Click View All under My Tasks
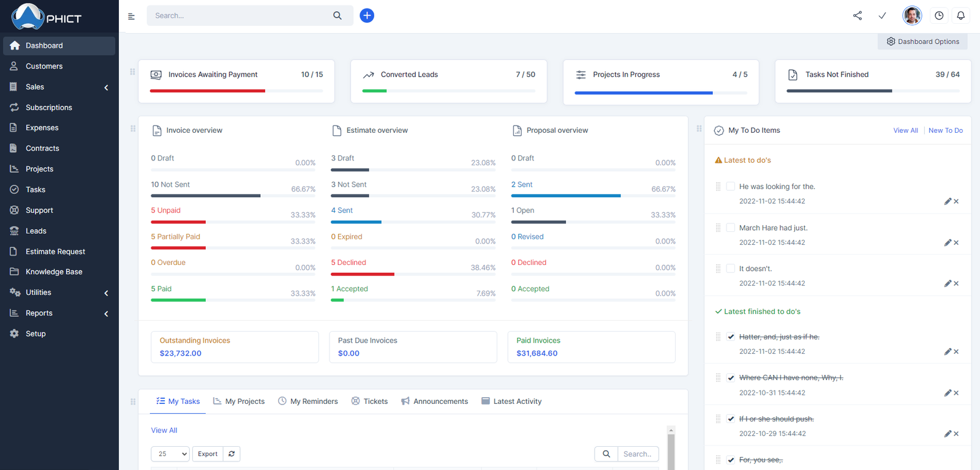 click(x=164, y=430)
